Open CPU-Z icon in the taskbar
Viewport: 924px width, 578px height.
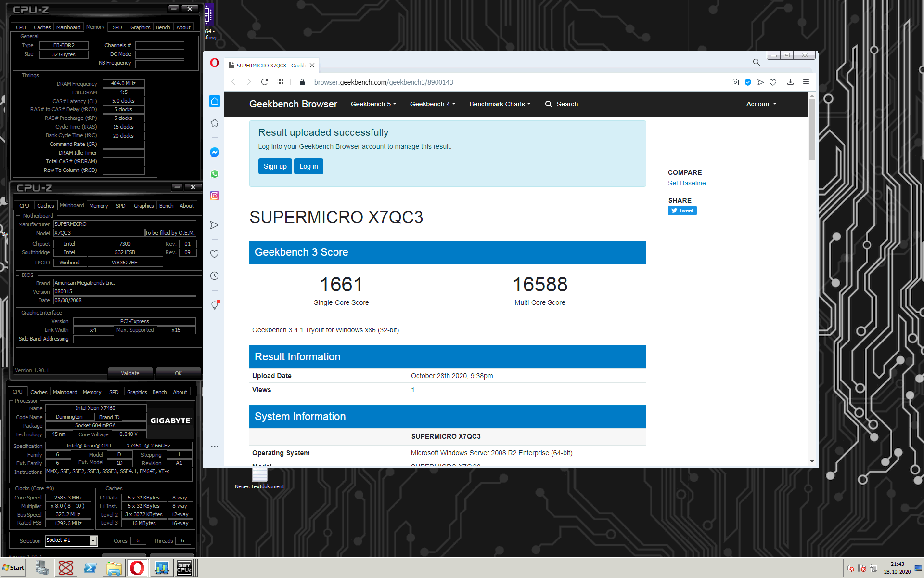(x=184, y=568)
